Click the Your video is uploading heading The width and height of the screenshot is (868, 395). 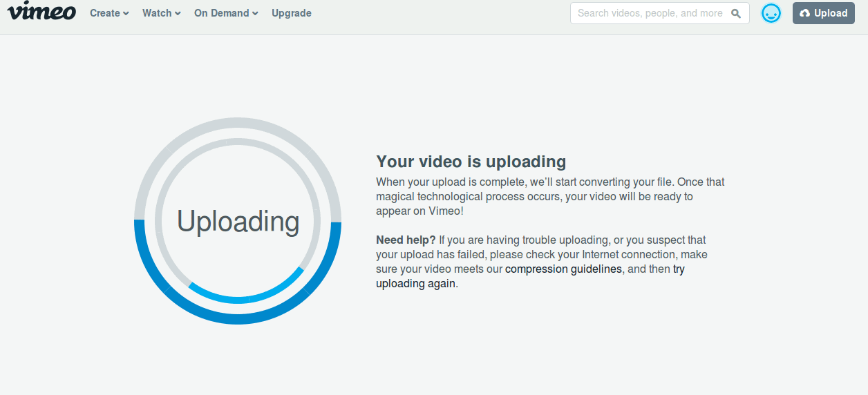pyautogui.click(x=471, y=162)
